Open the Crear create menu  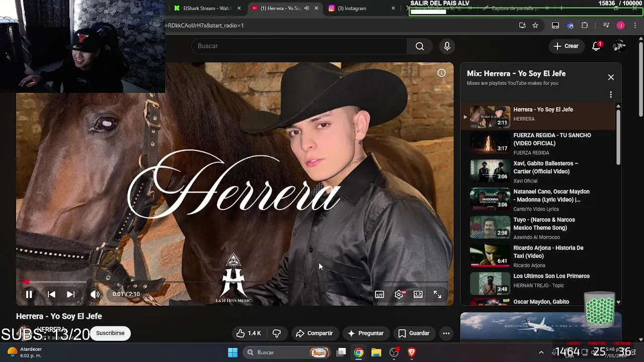point(567,46)
